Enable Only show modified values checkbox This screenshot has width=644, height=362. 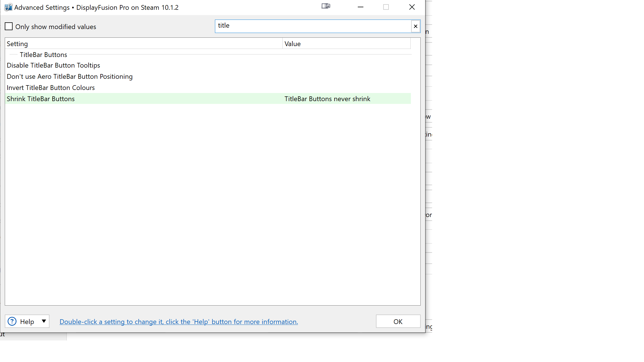tap(9, 27)
